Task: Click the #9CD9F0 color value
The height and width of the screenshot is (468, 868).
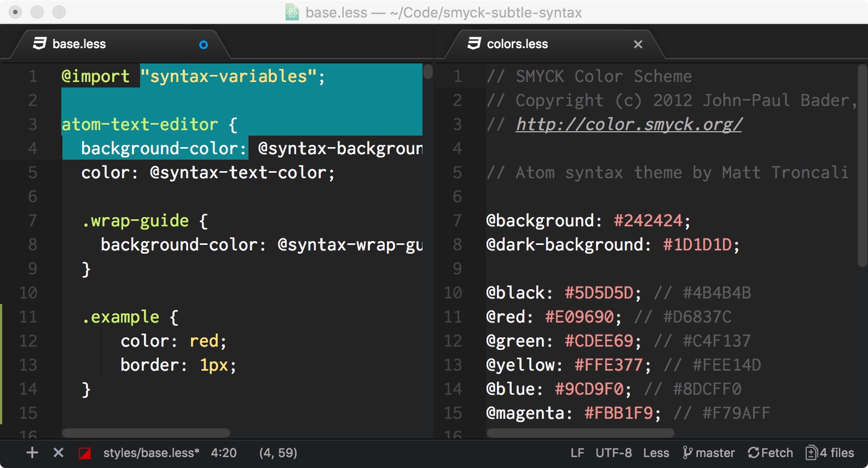Action: [589, 389]
